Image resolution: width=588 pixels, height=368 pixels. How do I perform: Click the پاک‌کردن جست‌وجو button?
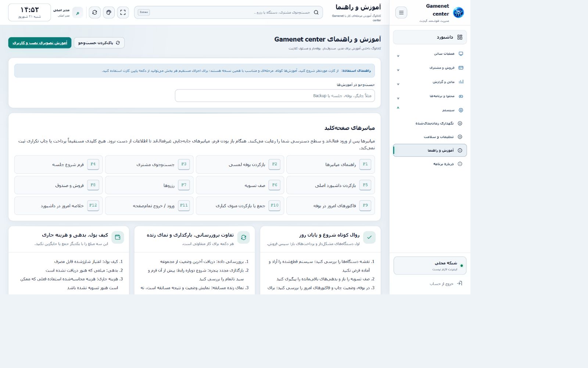[99, 43]
